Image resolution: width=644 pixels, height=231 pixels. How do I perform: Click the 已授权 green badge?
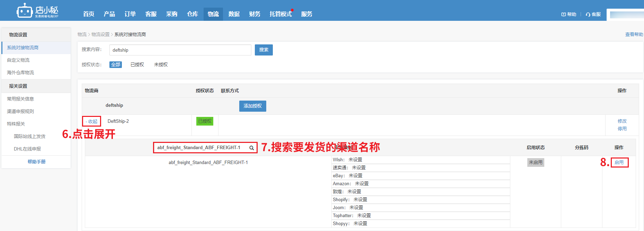coord(205,121)
